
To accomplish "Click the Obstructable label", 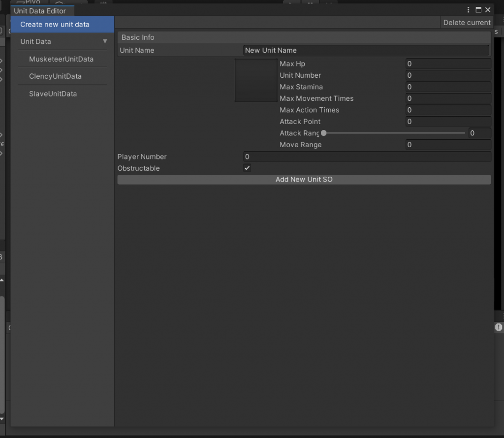I will [138, 168].
